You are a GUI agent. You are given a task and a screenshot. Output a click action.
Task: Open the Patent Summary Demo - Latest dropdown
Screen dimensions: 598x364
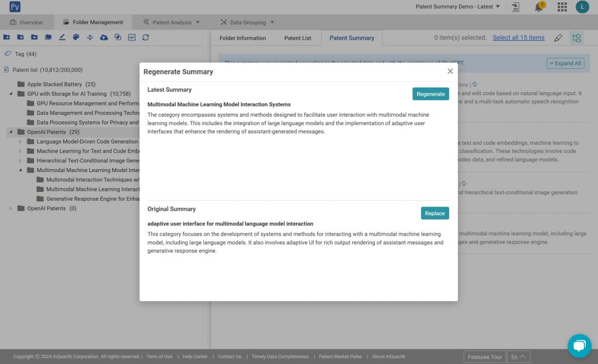pos(458,6)
